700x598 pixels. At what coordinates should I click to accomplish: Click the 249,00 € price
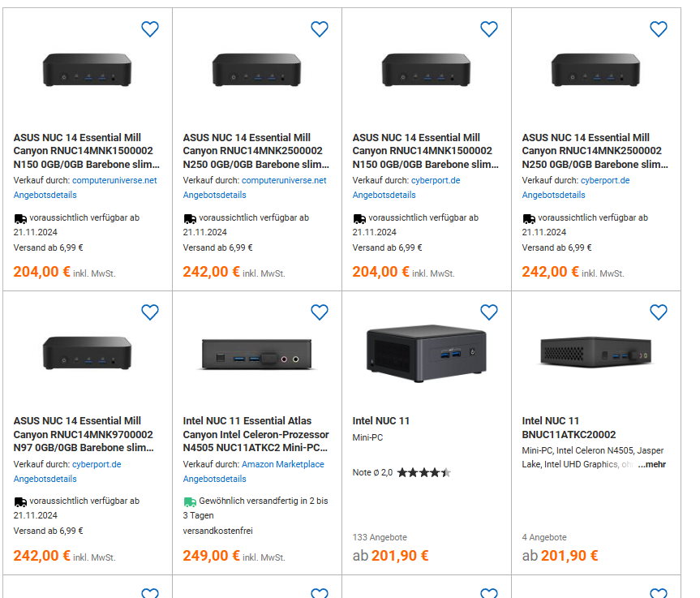click(x=212, y=556)
